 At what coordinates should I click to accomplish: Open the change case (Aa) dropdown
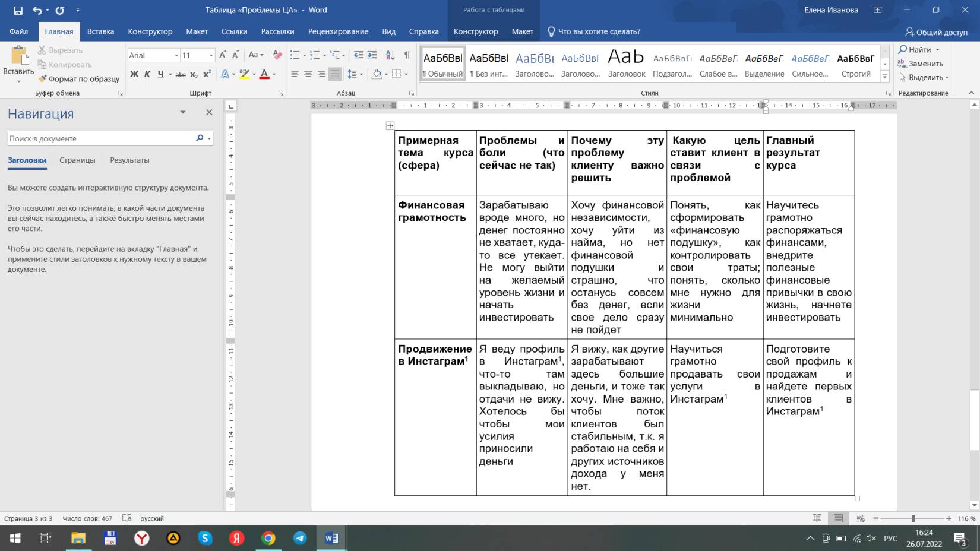[255, 55]
